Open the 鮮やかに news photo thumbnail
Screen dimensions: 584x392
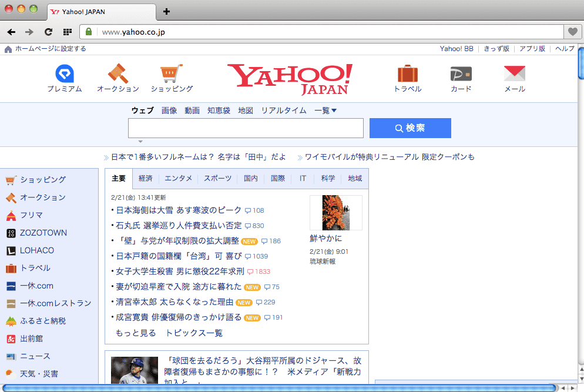coord(336,213)
